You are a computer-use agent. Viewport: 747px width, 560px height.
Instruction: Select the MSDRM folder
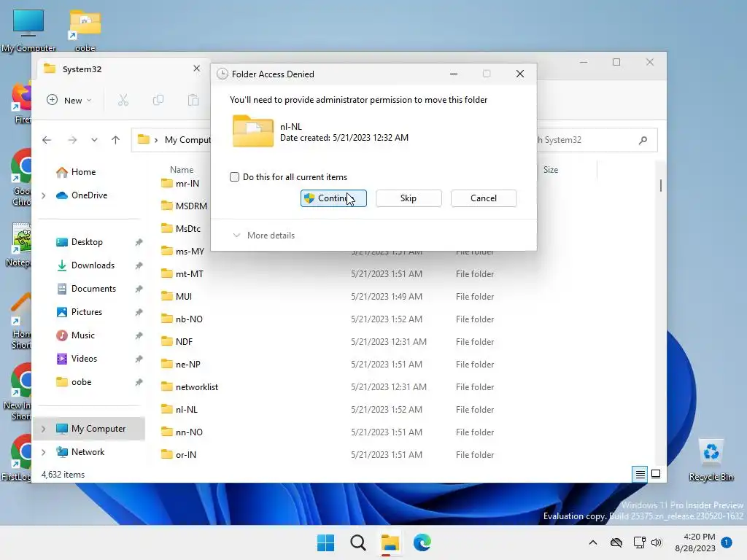(x=184, y=206)
